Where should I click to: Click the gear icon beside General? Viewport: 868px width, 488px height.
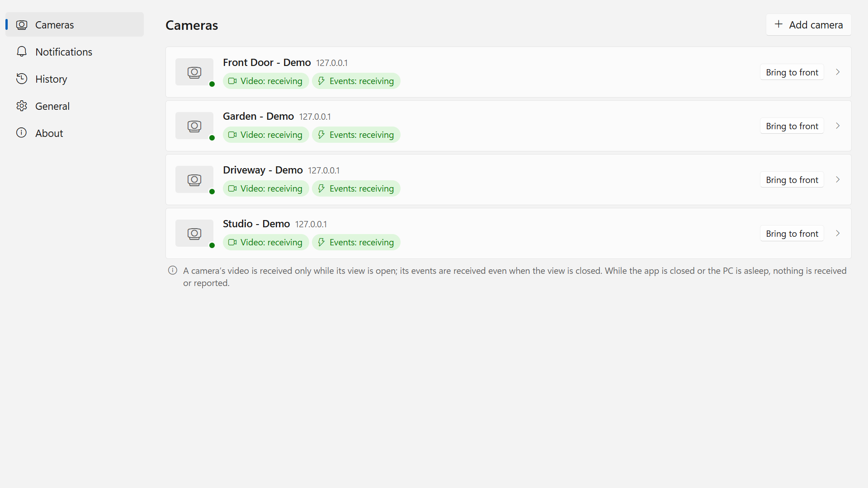22,106
